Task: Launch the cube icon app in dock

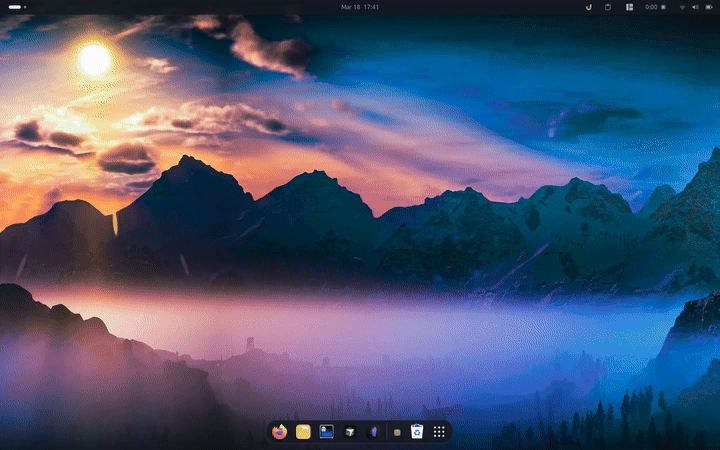Action: (350, 432)
